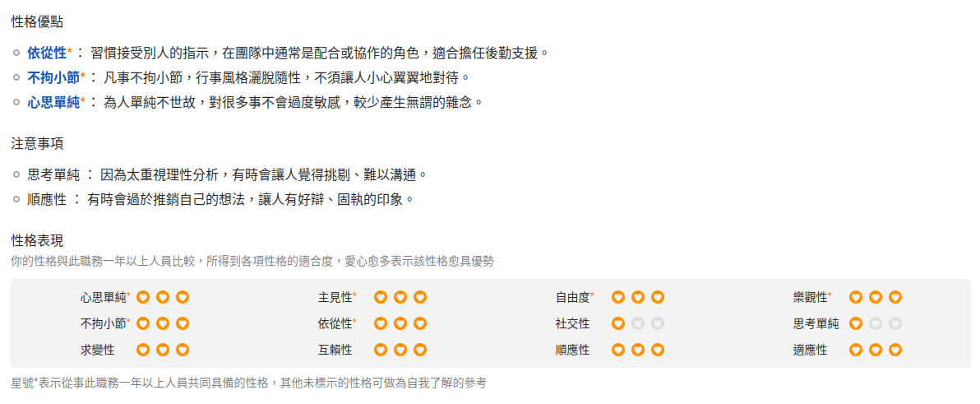The width and height of the screenshot is (980, 404).
Task: Click the middle heart icon for 互賴性
Action: point(400,350)
